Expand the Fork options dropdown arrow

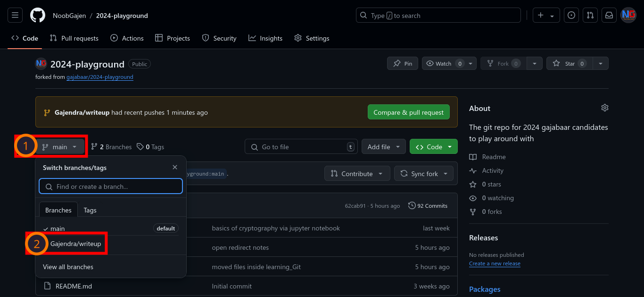click(534, 63)
